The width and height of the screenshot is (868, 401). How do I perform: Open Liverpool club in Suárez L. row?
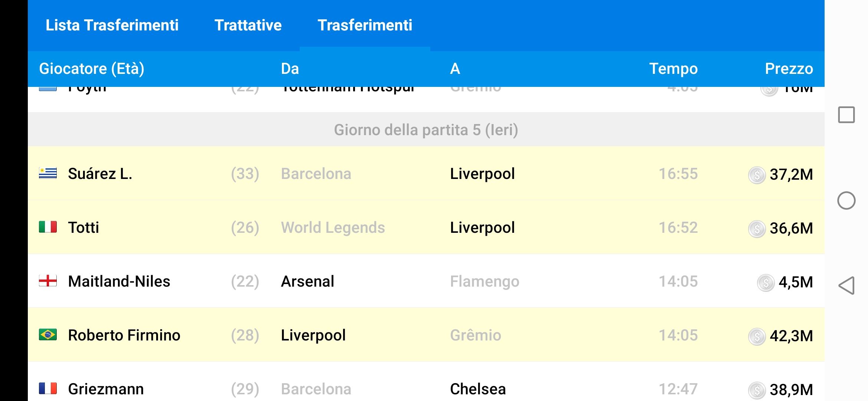tap(482, 174)
